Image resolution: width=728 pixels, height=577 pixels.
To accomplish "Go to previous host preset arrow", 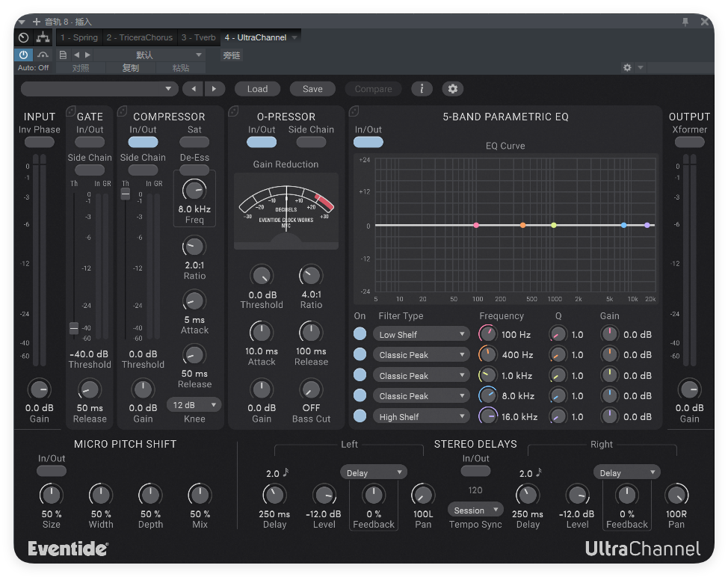I will [76, 55].
